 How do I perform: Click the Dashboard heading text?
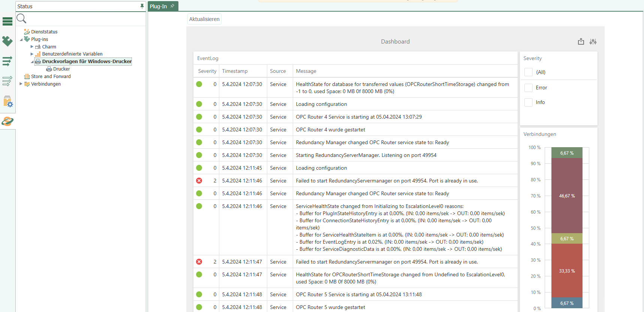395,41
